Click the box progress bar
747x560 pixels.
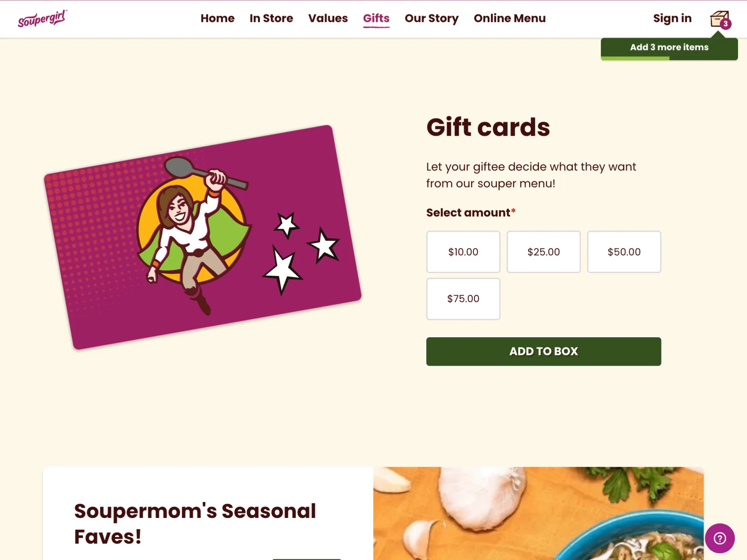click(x=669, y=58)
